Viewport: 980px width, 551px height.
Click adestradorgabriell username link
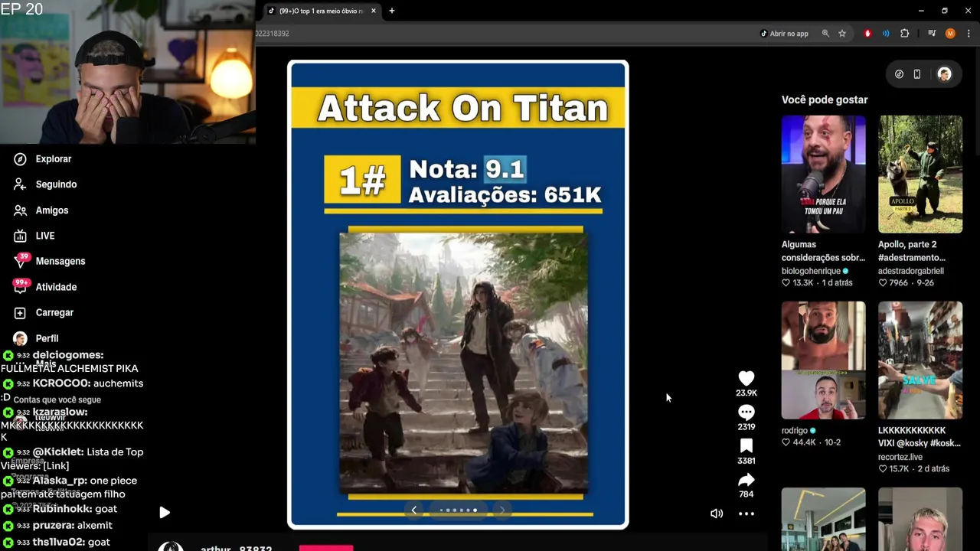pos(911,271)
